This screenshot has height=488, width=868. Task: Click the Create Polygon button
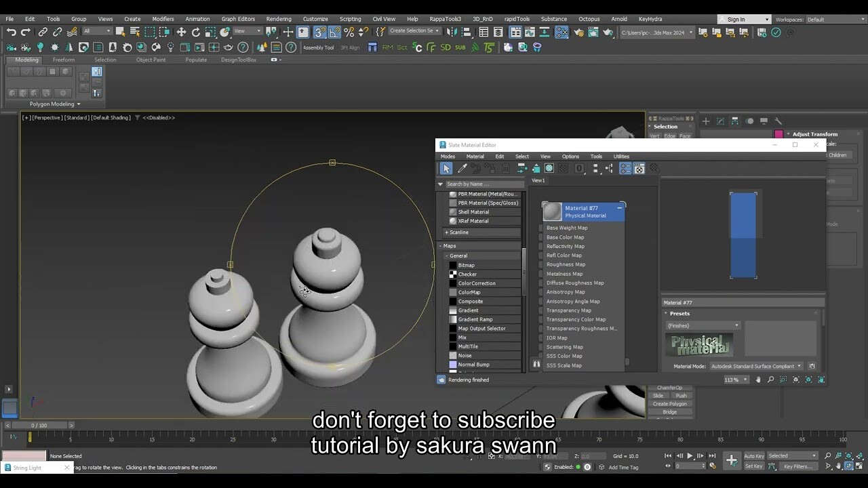tap(671, 403)
